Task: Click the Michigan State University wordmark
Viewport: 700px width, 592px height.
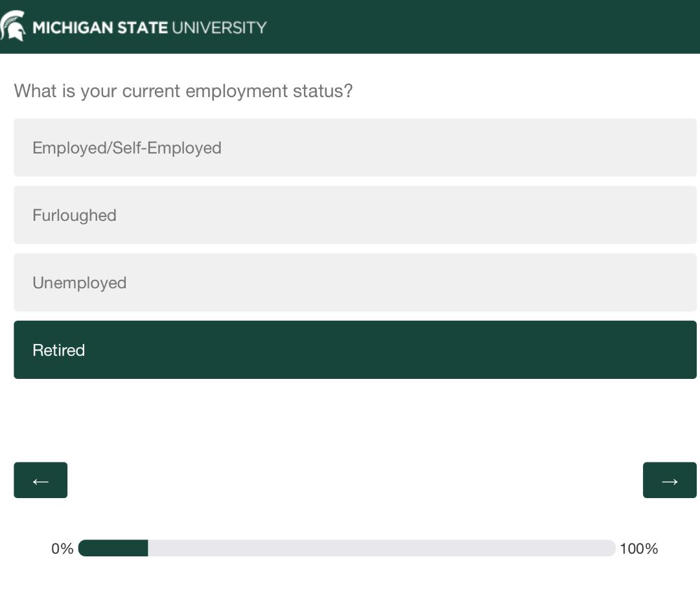Action: pyautogui.click(x=150, y=28)
